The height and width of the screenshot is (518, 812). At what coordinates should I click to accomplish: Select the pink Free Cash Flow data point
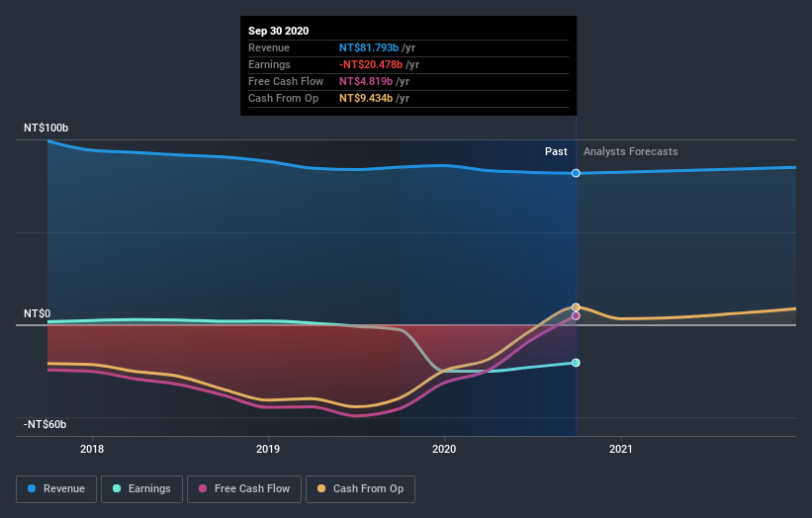[576, 315]
